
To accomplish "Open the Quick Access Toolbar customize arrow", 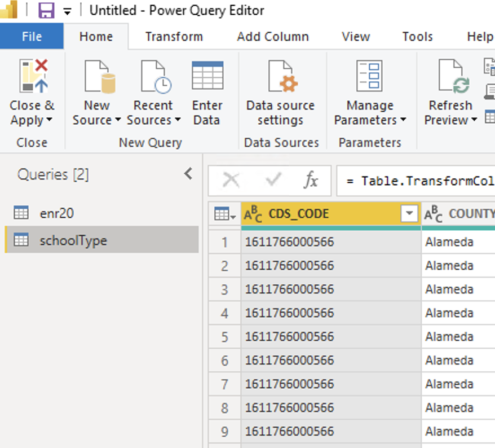I will click(67, 12).
